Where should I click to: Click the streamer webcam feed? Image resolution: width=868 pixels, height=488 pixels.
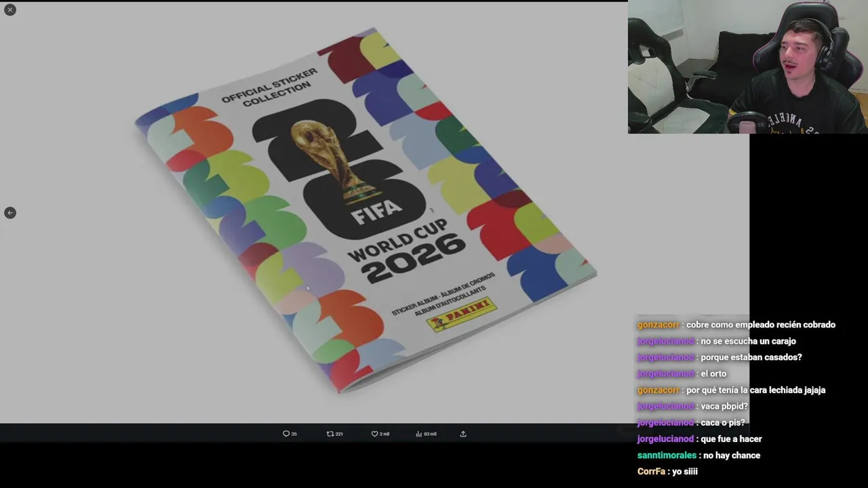(747, 66)
